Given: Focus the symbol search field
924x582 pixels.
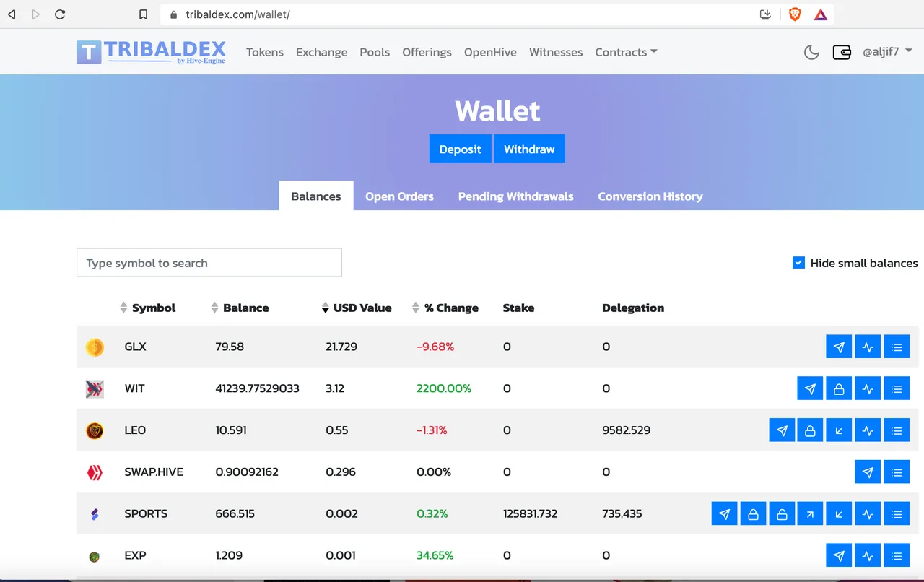Looking at the screenshot, I should [x=209, y=263].
